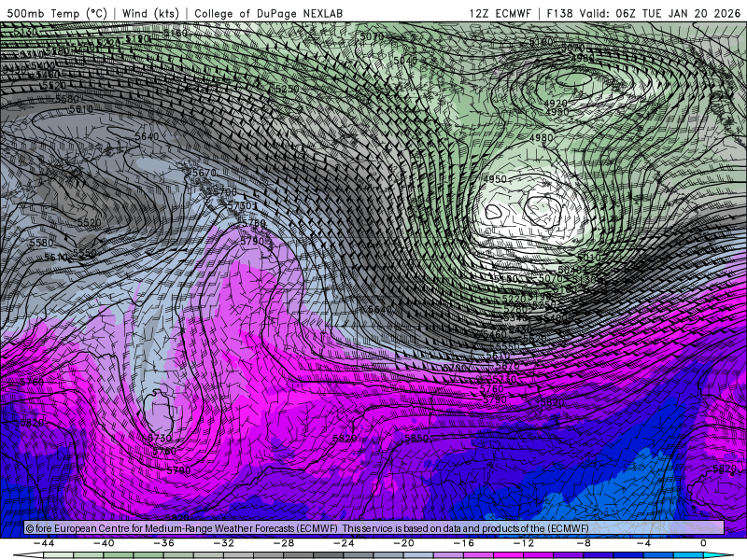Viewport: 747px width, 560px height.
Task: Click the 5850 contour label
Action: click(416, 438)
